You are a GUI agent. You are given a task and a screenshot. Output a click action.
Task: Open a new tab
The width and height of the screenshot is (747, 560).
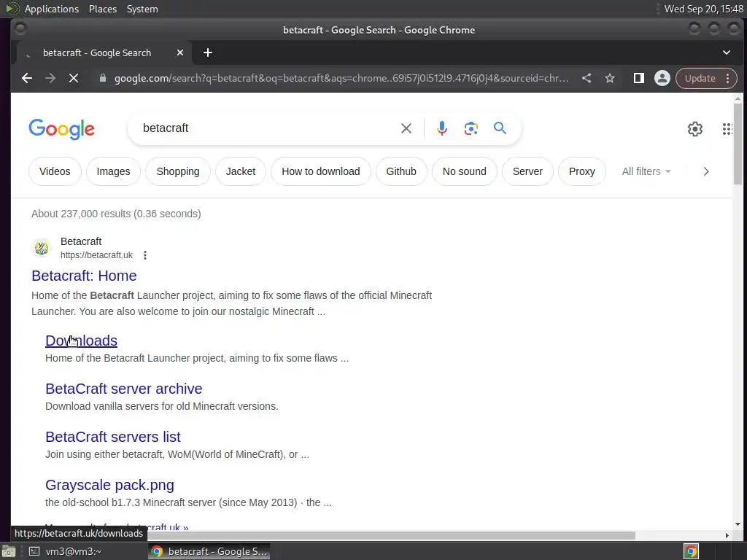[x=208, y=52]
